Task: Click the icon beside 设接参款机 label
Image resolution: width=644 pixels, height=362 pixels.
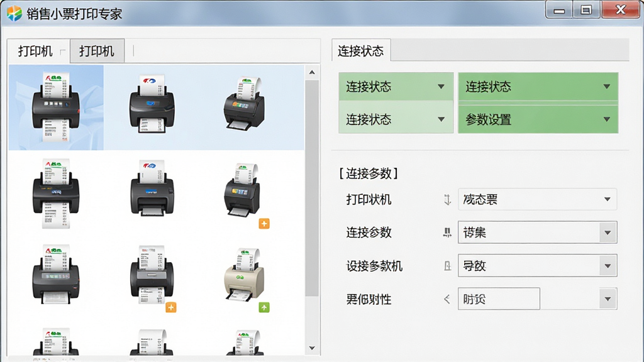Action: click(447, 266)
